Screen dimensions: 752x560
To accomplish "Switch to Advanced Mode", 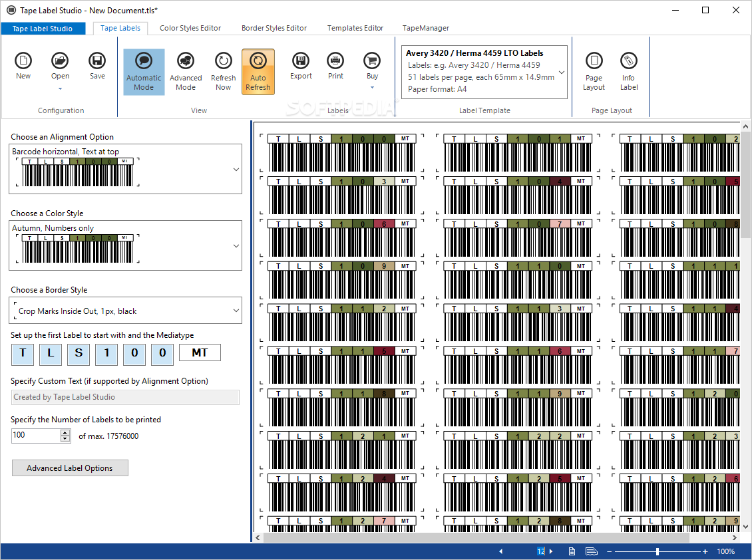I will point(186,72).
